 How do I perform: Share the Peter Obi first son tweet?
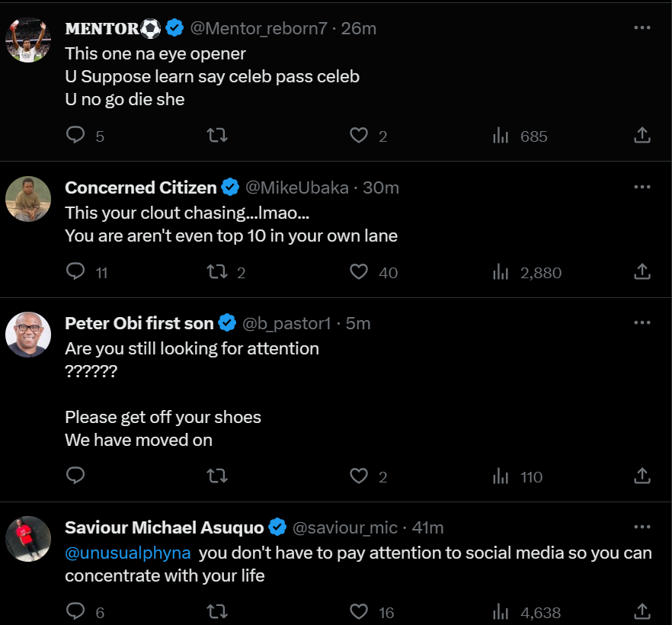[x=642, y=476]
